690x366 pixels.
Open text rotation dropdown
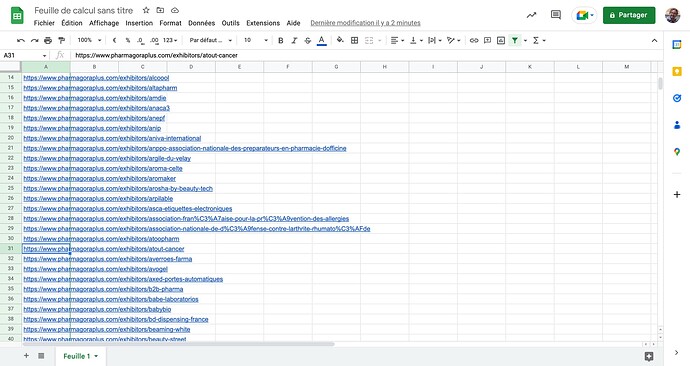pyautogui.click(x=453, y=40)
